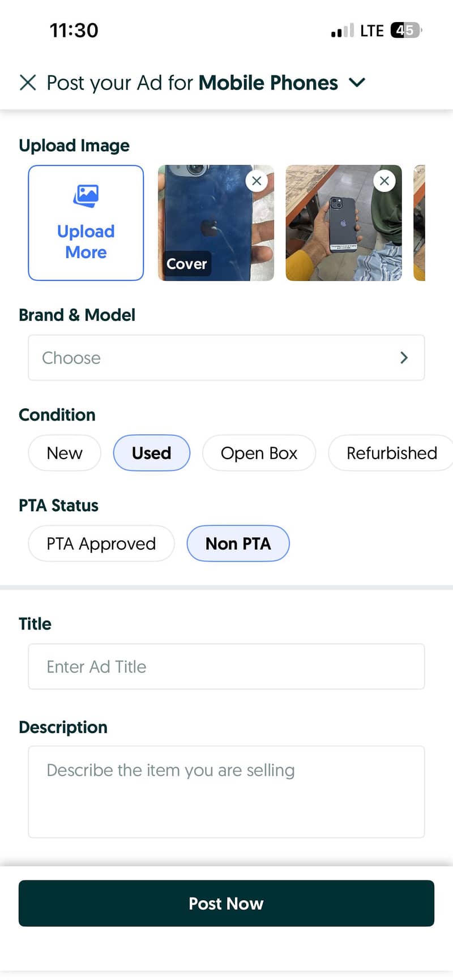Image resolution: width=453 pixels, height=980 pixels.
Task: Tap the Upload More image icon
Action: [86, 196]
